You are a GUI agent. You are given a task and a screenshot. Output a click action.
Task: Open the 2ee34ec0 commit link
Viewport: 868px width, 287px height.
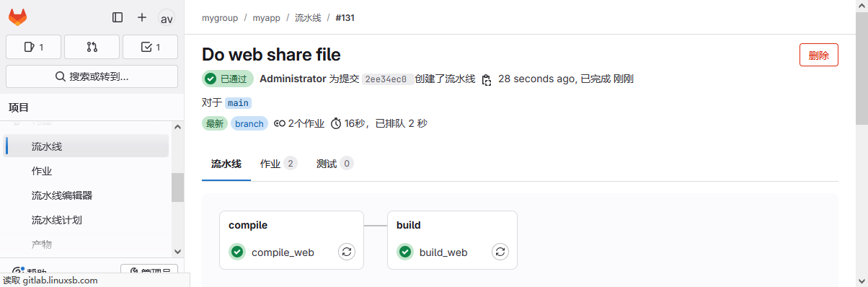[386, 79]
